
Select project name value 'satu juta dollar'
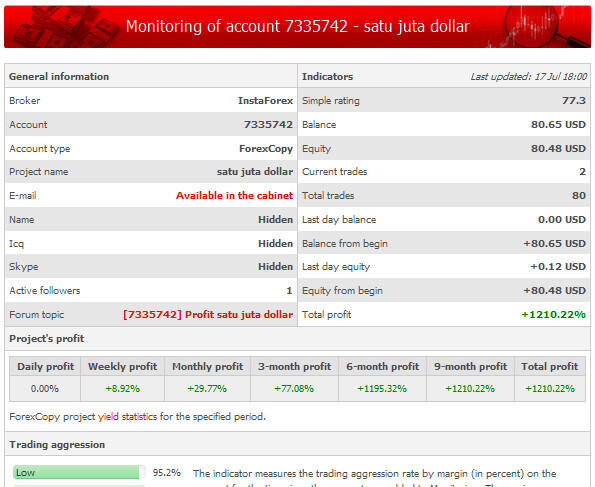pos(255,172)
